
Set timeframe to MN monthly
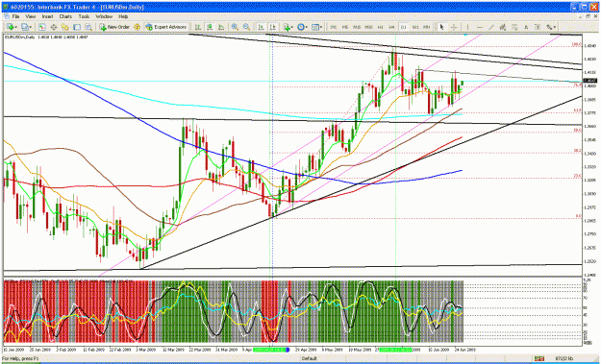tap(427, 27)
